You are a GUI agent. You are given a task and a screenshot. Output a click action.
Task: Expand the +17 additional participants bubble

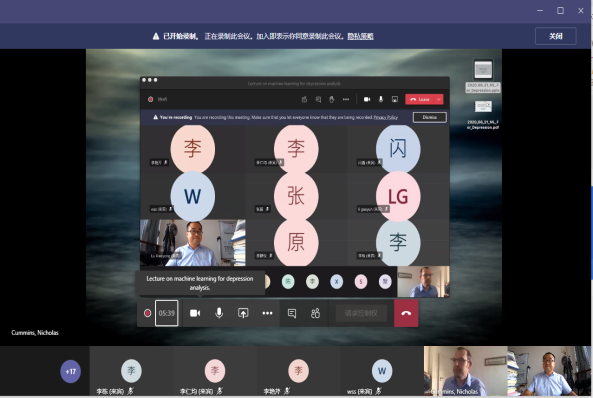click(71, 371)
